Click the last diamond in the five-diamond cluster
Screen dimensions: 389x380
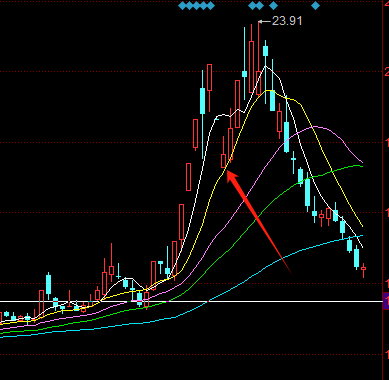point(211,6)
